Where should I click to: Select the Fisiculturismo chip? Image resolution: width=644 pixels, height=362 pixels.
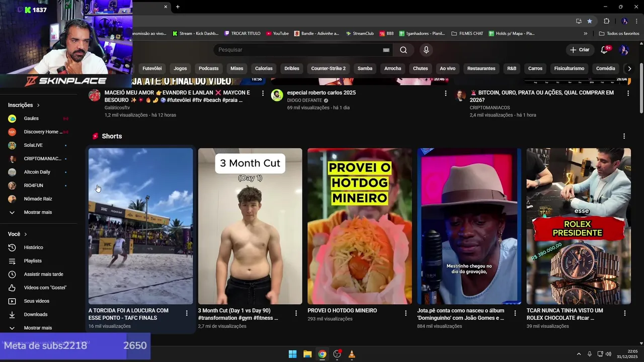(569, 68)
